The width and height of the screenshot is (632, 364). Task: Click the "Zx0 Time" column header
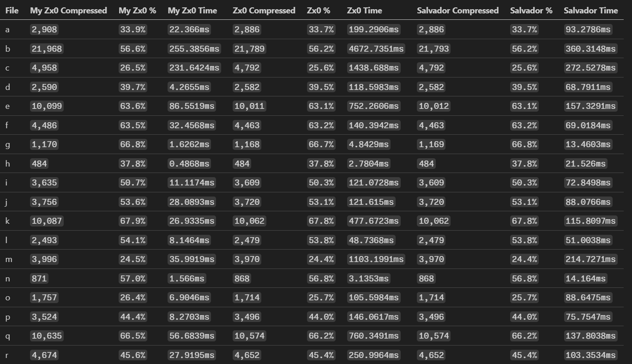coord(364,10)
